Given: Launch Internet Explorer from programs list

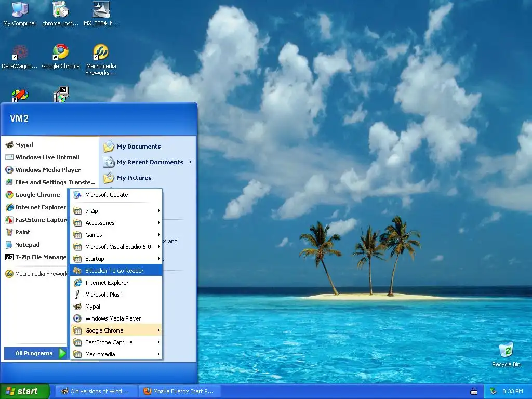Looking at the screenshot, I should (116, 282).
